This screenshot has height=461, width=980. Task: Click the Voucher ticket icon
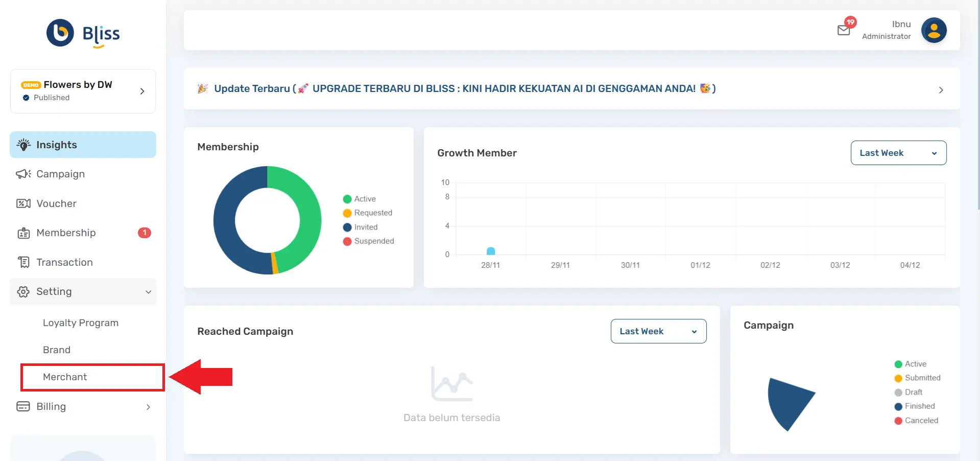[x=23, y=203]
